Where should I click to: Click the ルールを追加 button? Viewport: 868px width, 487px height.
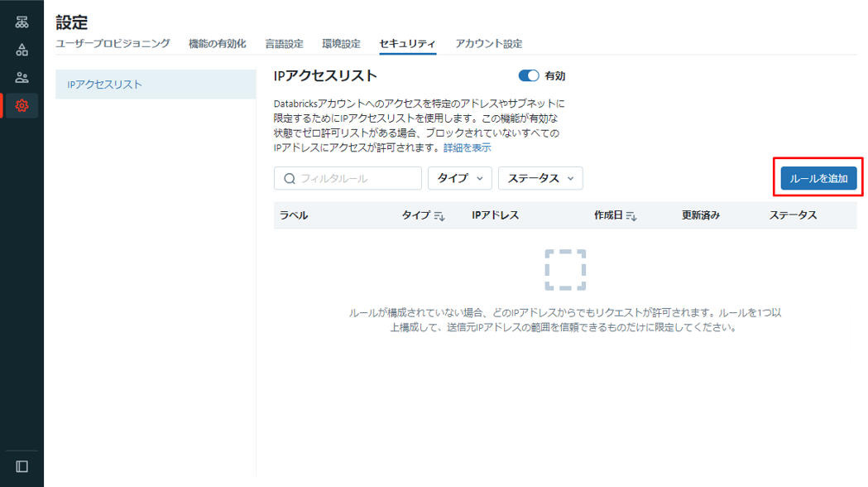pyautogui.click(x=818, y=178)
